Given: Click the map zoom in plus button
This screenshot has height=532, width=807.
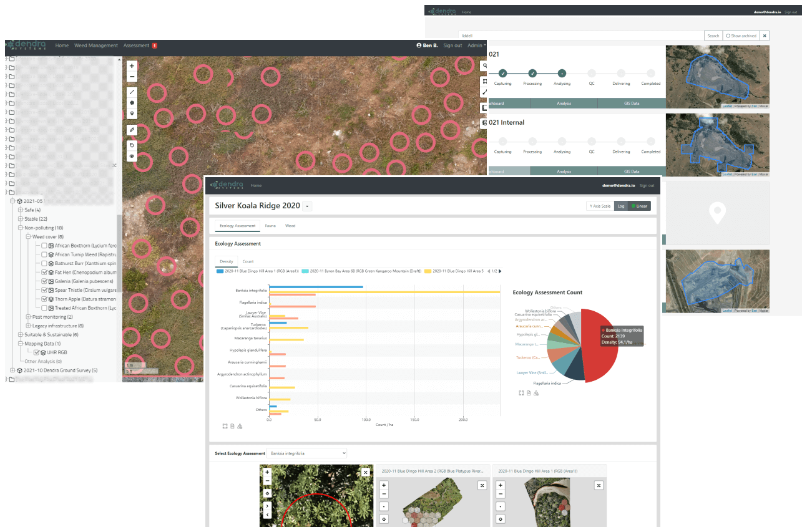Looking at the screenshot, I should coord(132,65).
